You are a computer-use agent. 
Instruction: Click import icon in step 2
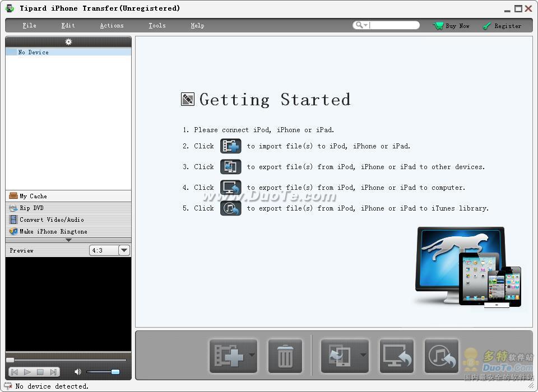(230, 146)
